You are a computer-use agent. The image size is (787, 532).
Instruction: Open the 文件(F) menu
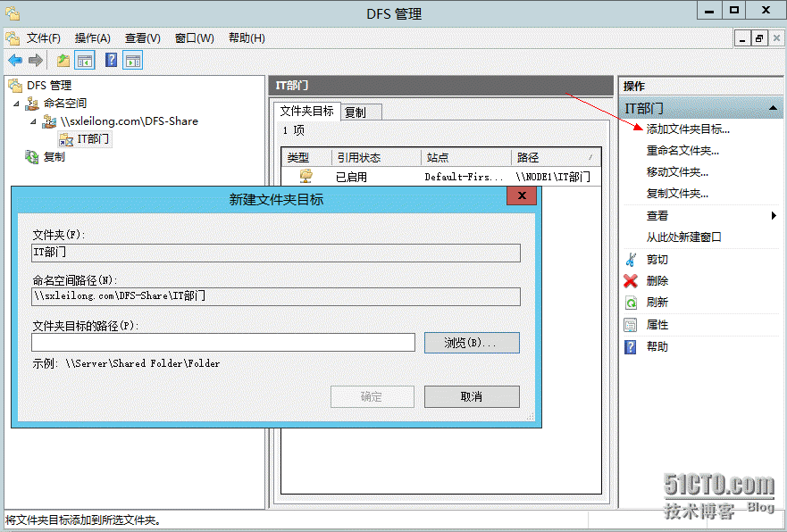click(x=43, y=38)
